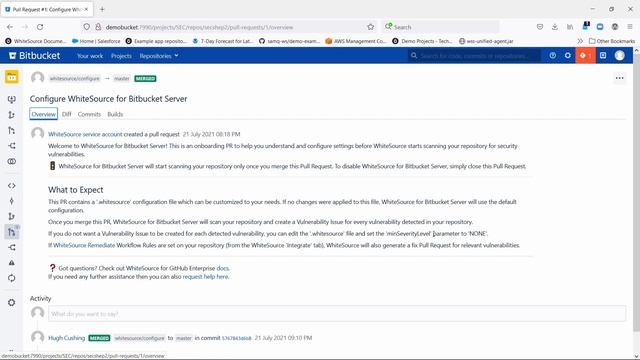Click the orange alerts badge in header

point(585,56)
